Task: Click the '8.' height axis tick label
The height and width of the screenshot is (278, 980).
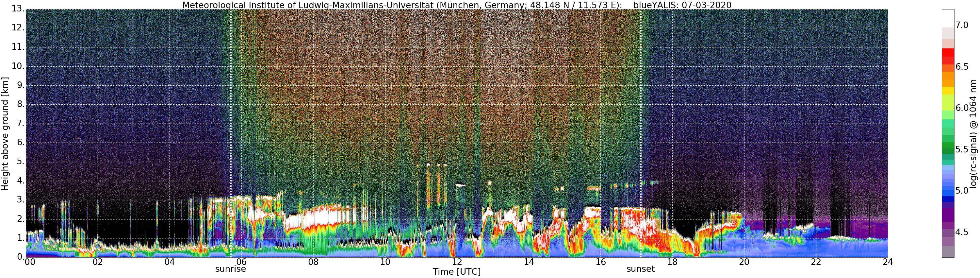Action: pyautogui.click(x=21, y=104)
